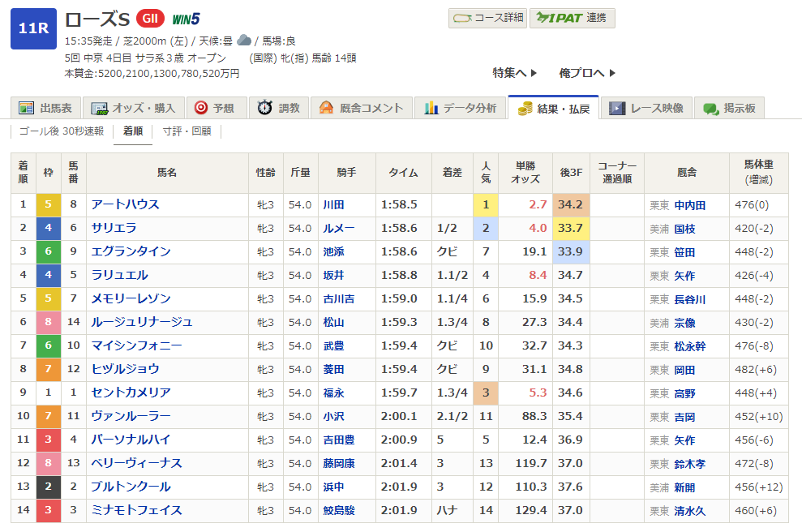Click the 1:58.5 winning time cell
802x532 pixels.
(404, 205)
